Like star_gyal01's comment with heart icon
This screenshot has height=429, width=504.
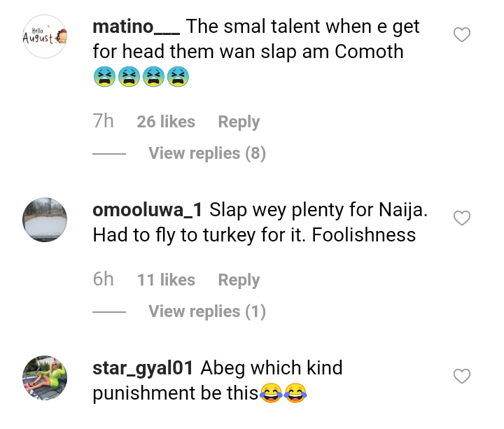click(462, 377)
